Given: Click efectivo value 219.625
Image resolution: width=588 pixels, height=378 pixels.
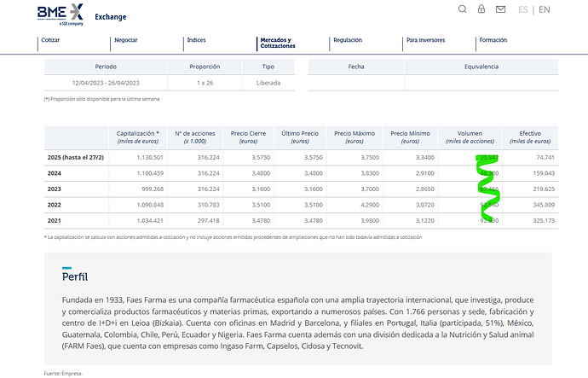Looking at the screenshot, I should coord(544,189).
